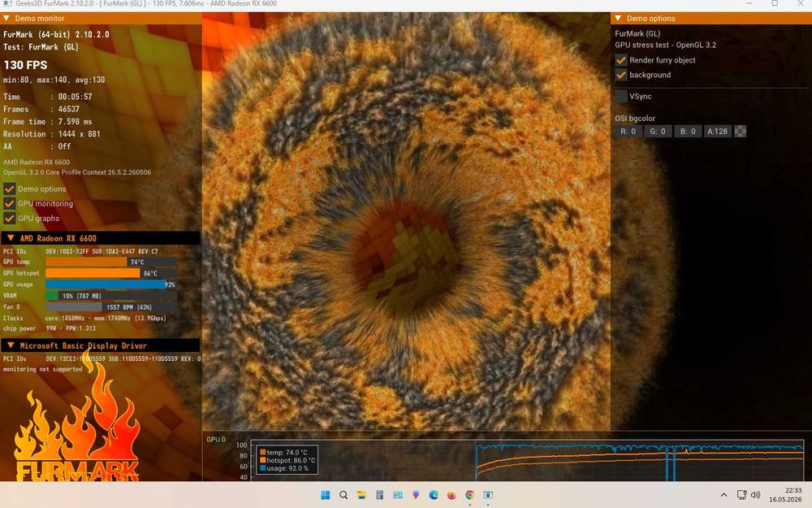The height and width of the screenshot is (508, 812).
Task: Click the pink balloon taskbar icon
Action: (415, 495)
